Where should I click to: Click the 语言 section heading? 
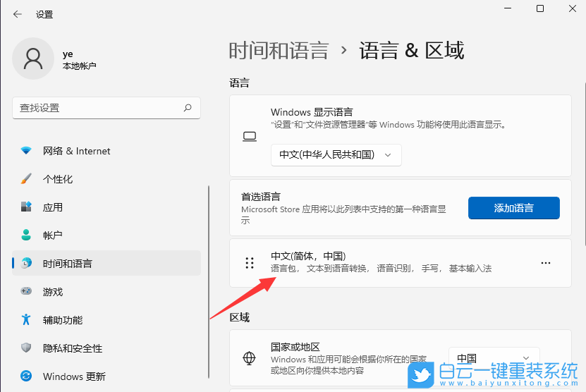(x=239, y=82)
